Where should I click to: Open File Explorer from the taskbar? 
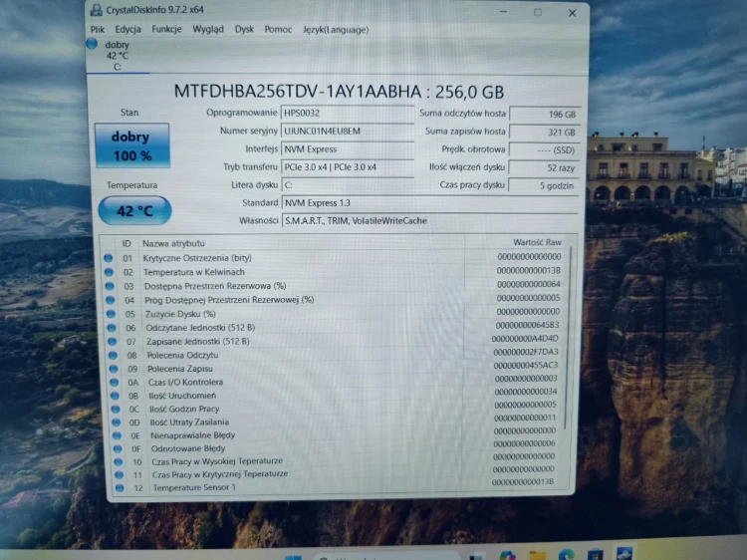point(537,556)
